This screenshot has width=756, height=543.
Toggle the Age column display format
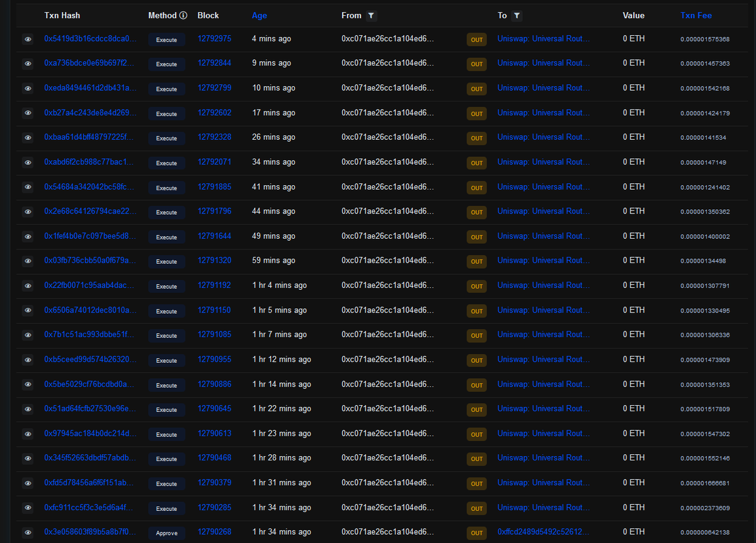pyautogui.click(x=260, y=16)
